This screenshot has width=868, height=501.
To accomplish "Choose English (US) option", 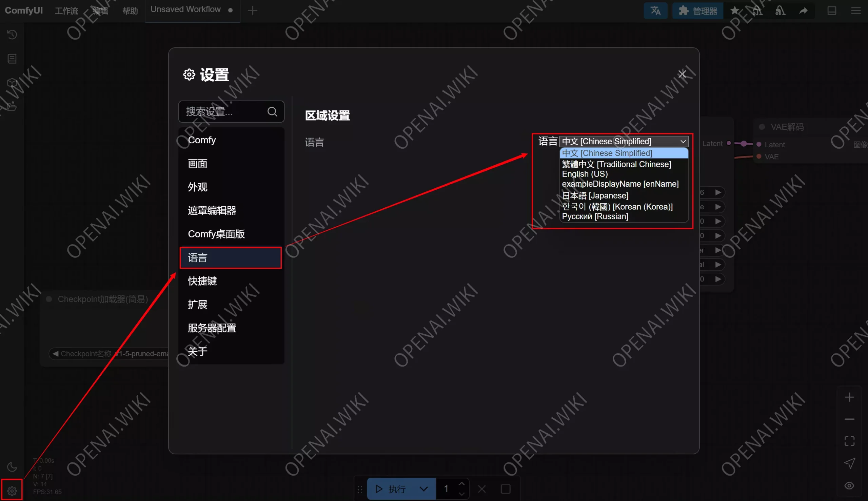I will point(624,174).
